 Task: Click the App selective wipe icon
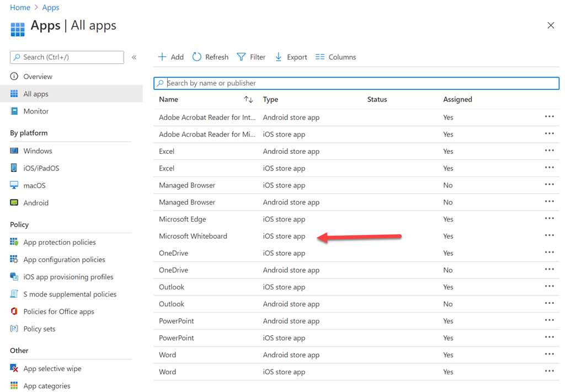click(x=14, y=368)
